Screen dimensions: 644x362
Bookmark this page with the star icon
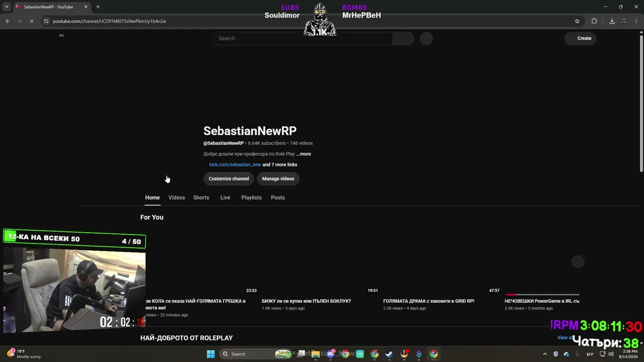pyautogui.click(x=577, y=21)
